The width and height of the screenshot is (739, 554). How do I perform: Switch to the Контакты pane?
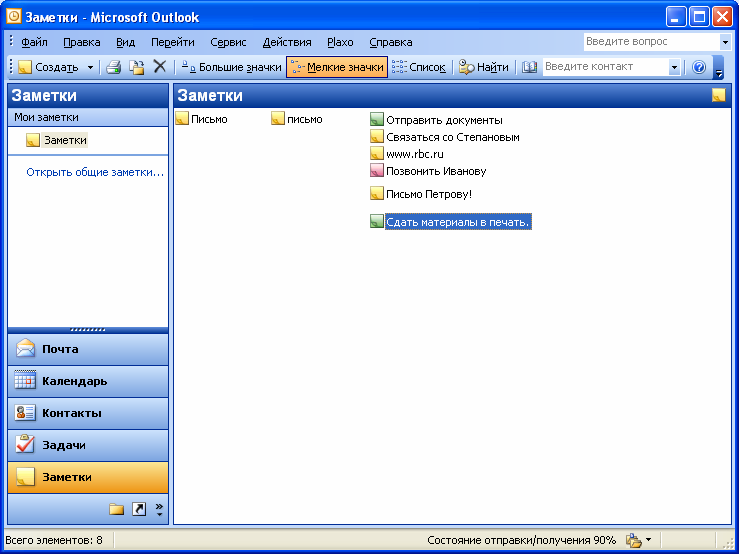pos(88,413)
